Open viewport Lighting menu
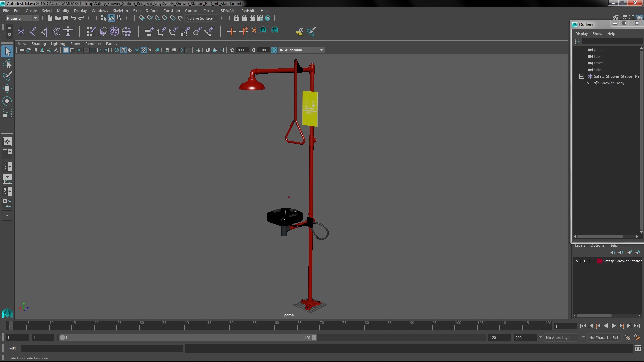Image resolution: width=644 pixels, height=362 pixels. (x=58, y=44)
